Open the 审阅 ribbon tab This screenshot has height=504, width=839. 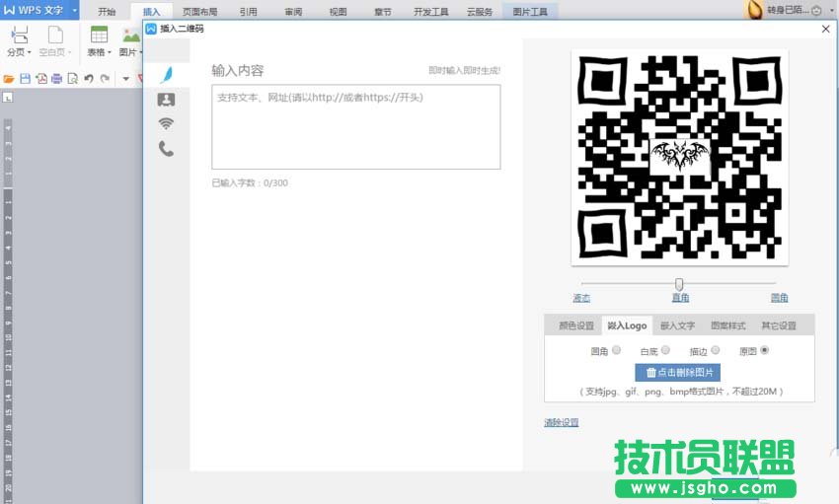(293, 12)
